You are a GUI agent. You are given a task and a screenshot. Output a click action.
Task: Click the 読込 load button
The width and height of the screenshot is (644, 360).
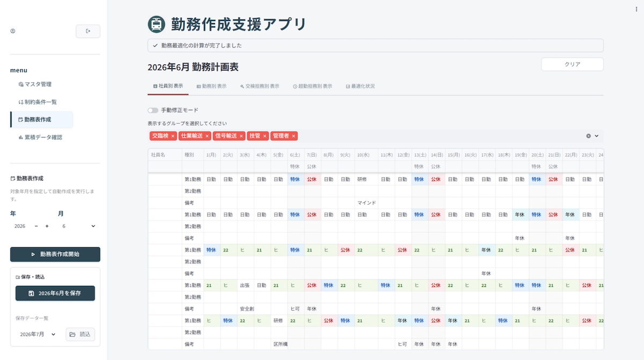click(80, 334)
